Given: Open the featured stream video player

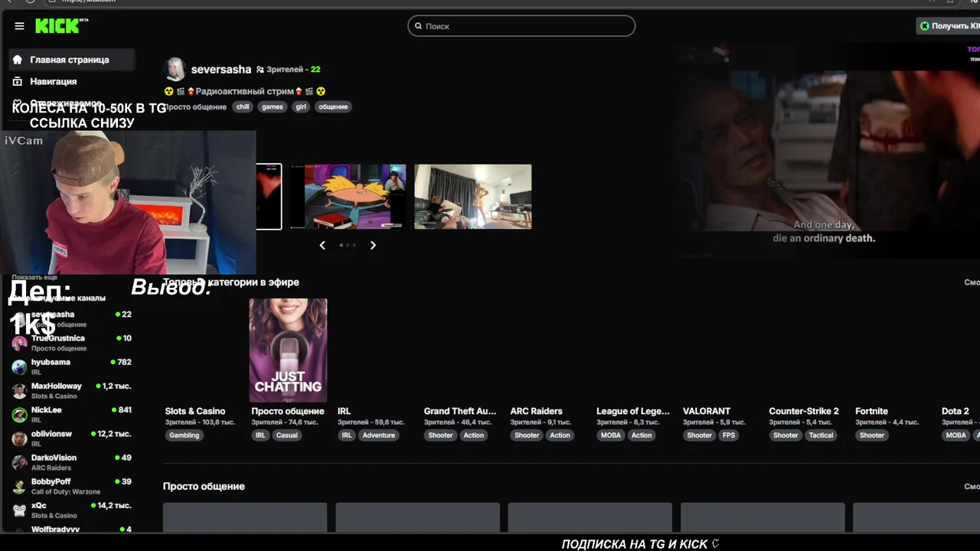Looking at the screenshot, I should coord(827,151).
